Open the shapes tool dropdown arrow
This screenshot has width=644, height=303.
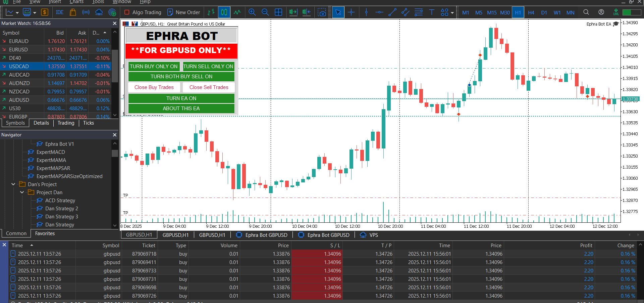(452, 13)
